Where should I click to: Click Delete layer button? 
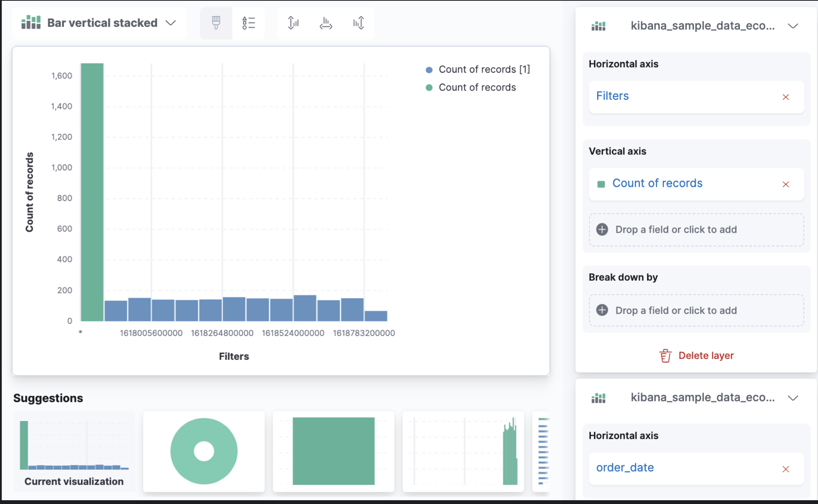(x=696, y=356)
